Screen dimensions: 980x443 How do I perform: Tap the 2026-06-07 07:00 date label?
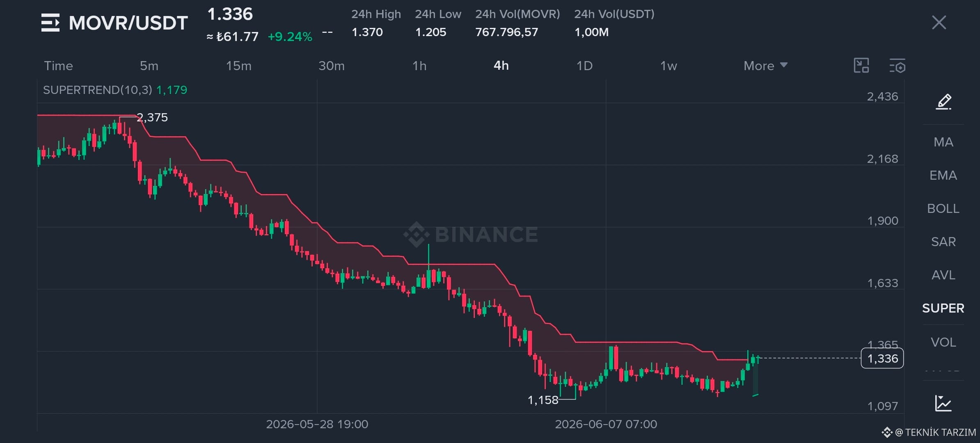pos(606,424)
